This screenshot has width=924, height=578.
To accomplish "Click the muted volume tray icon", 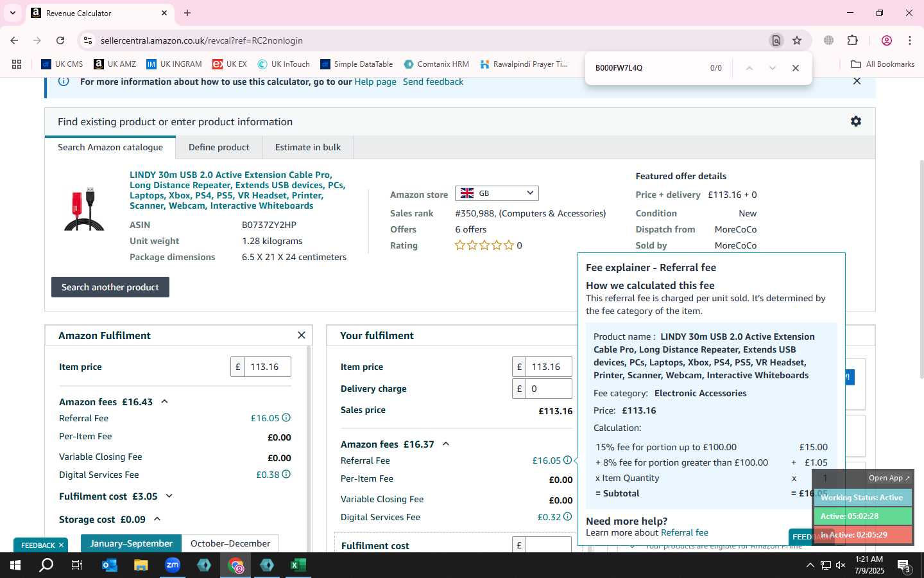I will tap(841, 565).
